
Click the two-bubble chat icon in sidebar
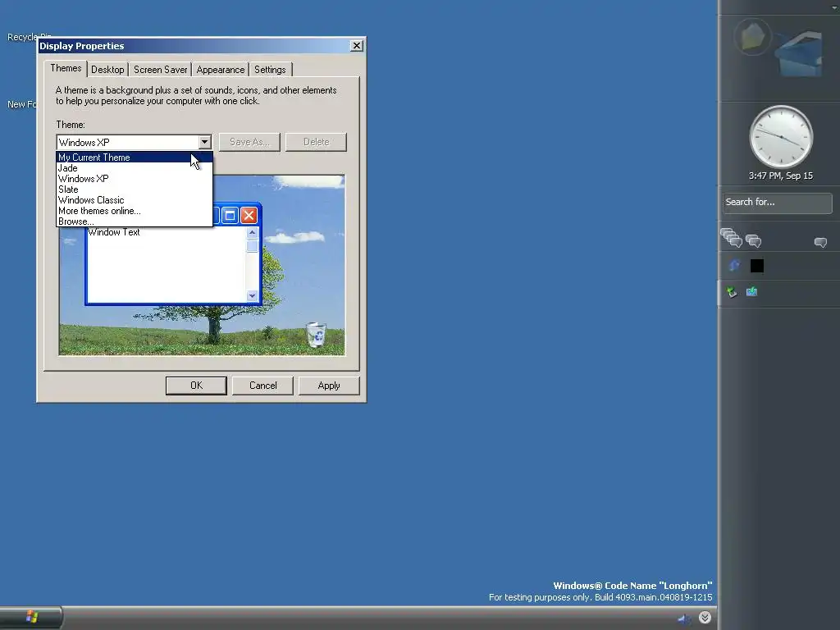[753, 241]
